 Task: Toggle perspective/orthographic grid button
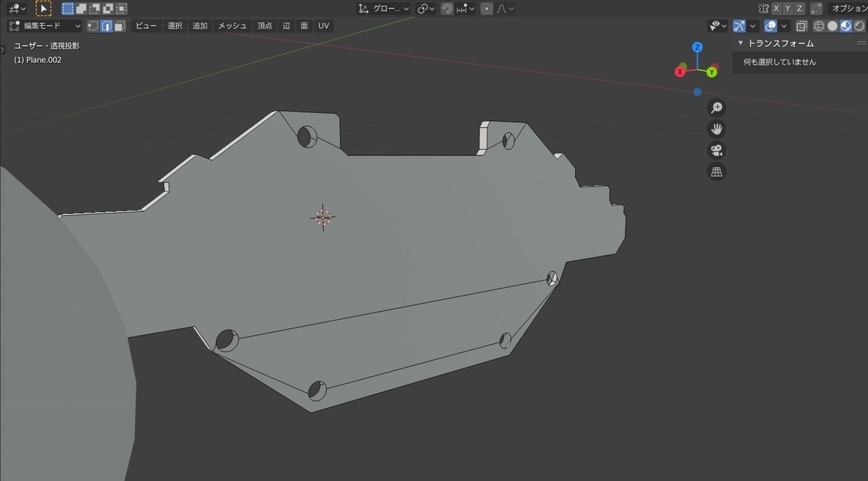coord(716,172)
